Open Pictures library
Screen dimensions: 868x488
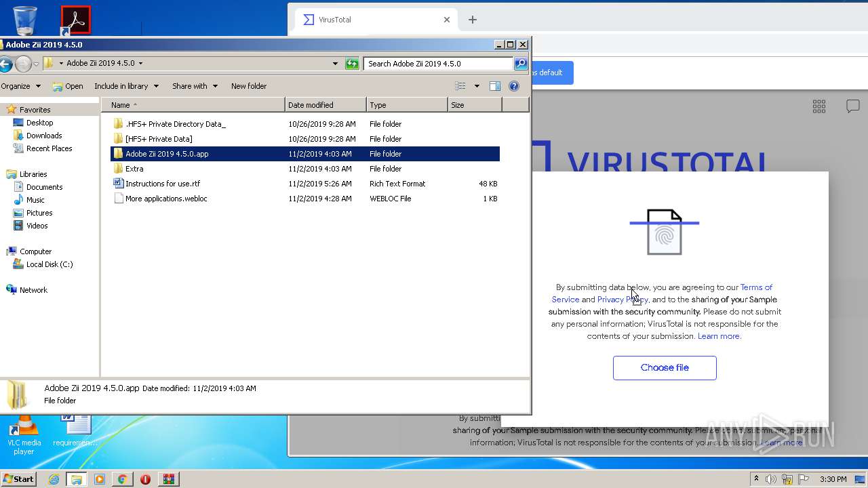[39, 213]
